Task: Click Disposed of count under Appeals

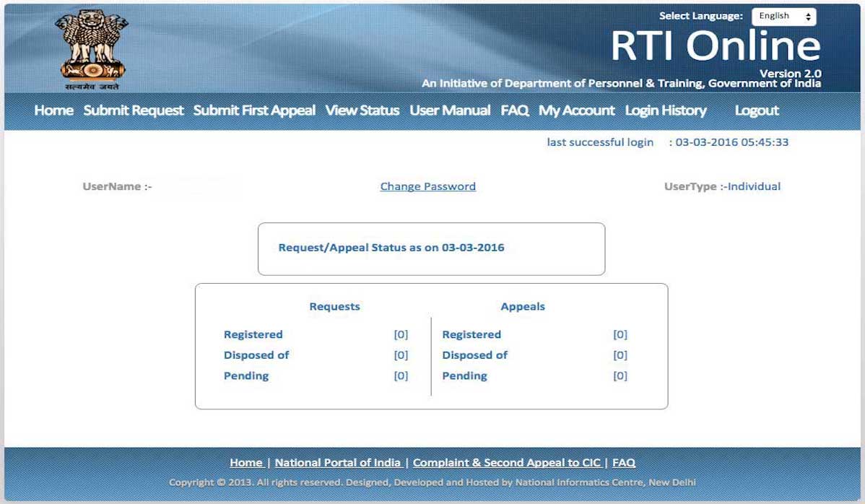Action: [620, 355]
